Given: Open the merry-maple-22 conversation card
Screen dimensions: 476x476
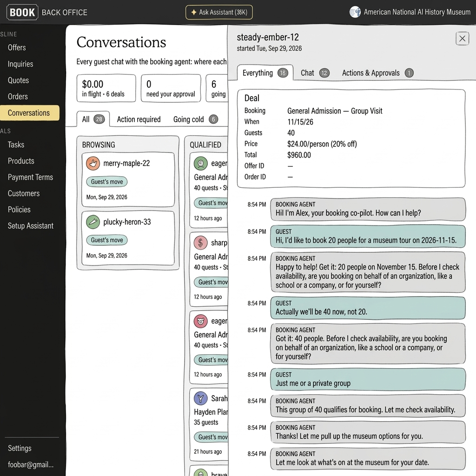Looking at the screenshot, I should [x=128, y=180].
